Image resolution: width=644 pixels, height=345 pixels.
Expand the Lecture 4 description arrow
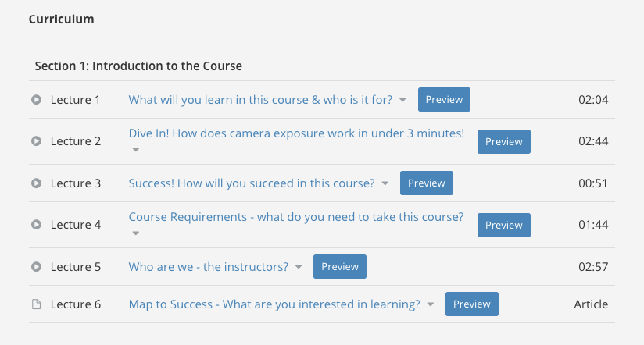coord(135,233)
